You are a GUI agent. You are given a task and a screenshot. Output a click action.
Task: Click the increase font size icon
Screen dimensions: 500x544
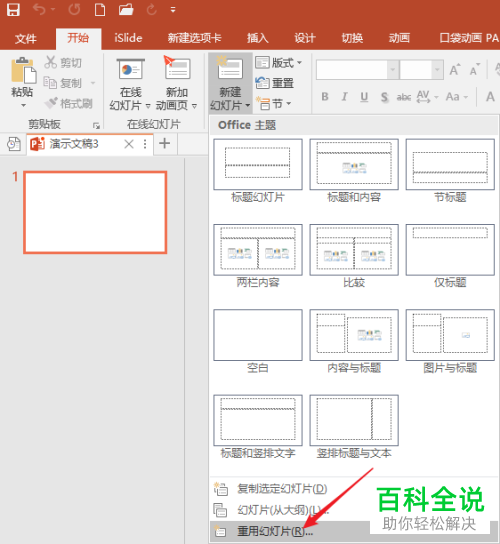click(x=454, y=70)
